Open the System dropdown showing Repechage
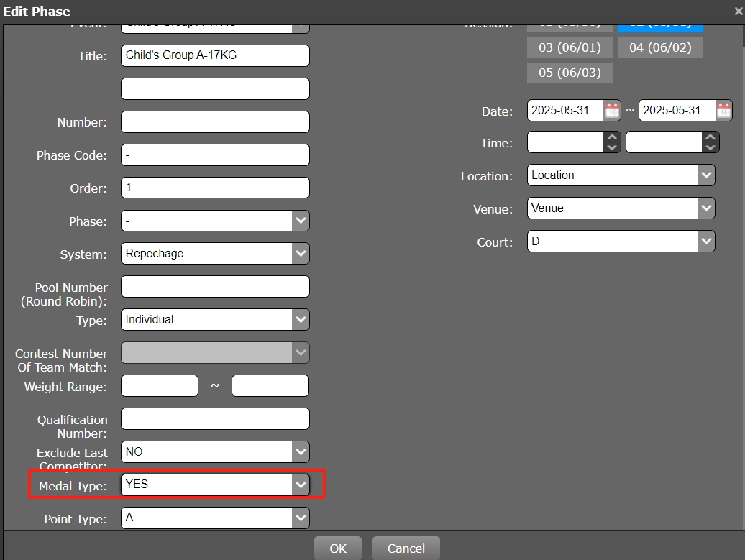The width and height of the screenshot is (745, 560). (301, 253)
